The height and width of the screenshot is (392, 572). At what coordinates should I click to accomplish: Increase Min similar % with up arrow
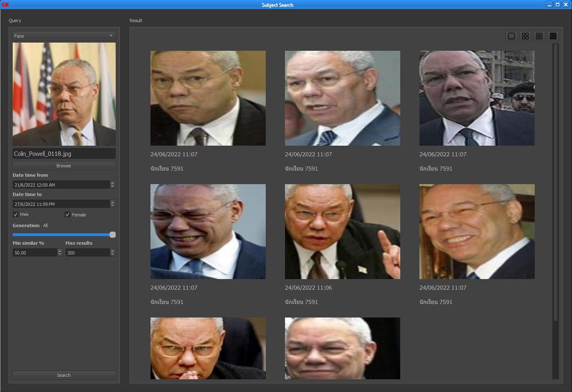point(60,251)
